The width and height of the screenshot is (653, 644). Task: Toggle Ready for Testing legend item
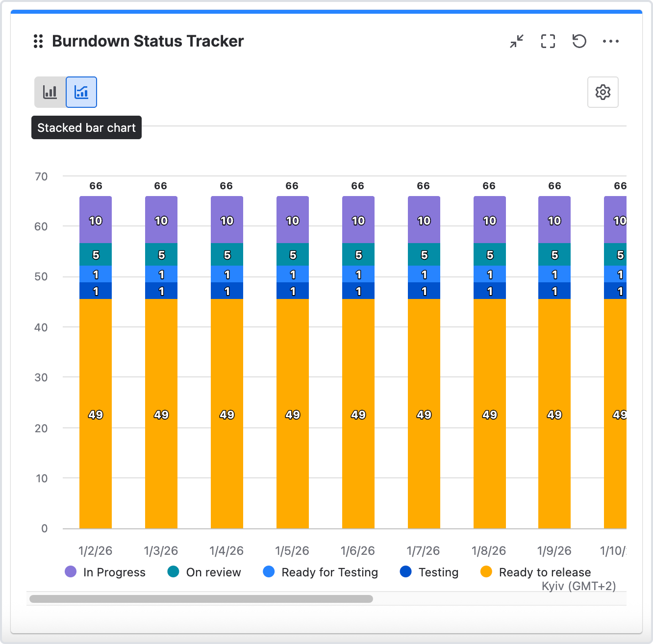[x=329, y=572]
